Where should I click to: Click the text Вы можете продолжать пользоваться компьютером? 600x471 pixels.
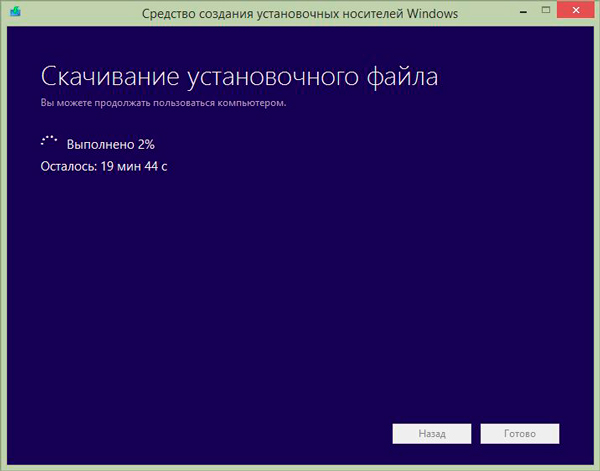pyautogui.click(x=163, y=103)
